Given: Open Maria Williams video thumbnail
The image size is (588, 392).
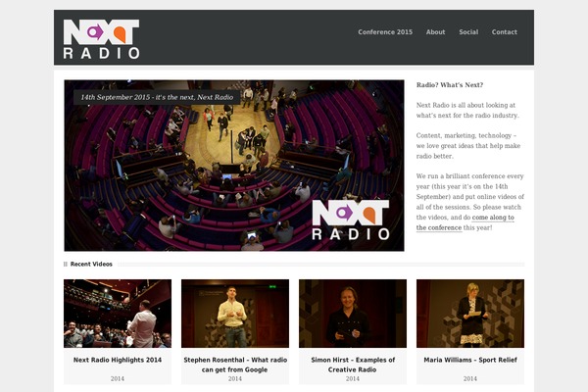Looking at the screenshot, I should click(x=470, y=314).
